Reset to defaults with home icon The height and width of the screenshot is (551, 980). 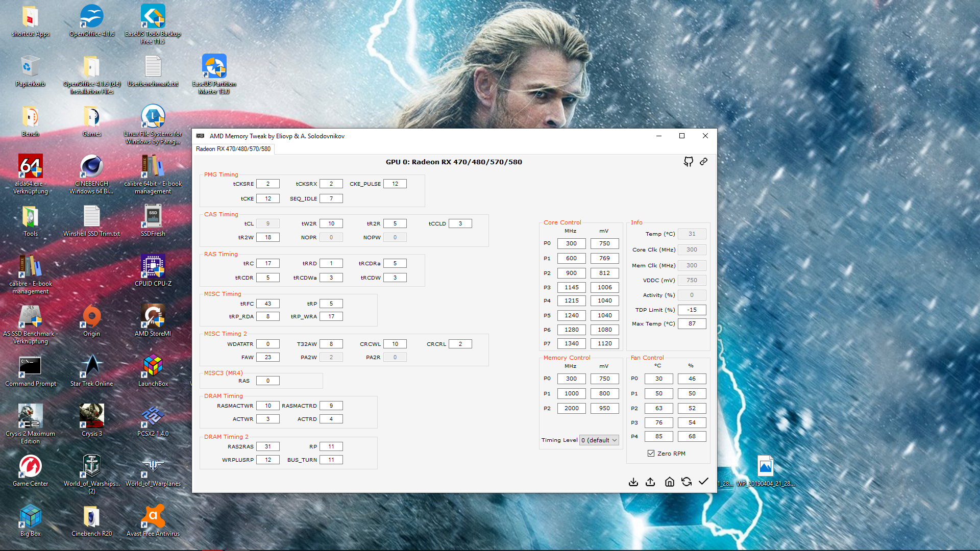pyautogui.click(x=669, y=482)
